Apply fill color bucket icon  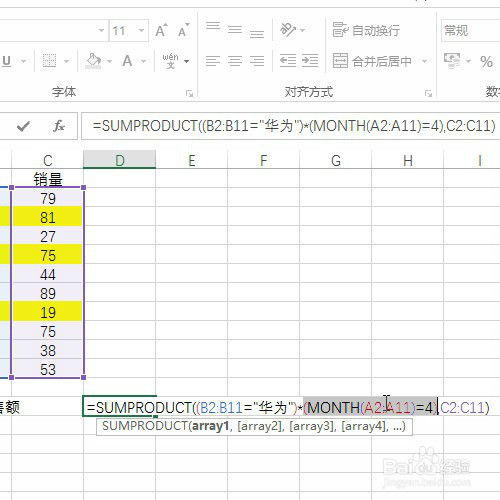tap(93, 61)
